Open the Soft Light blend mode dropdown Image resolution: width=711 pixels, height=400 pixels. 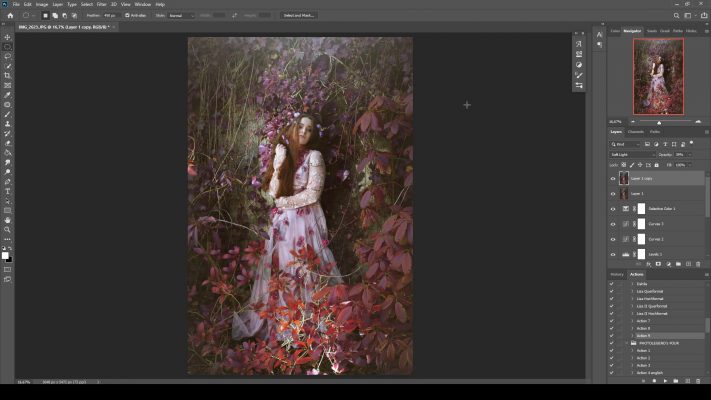click(x=631, y=154)
